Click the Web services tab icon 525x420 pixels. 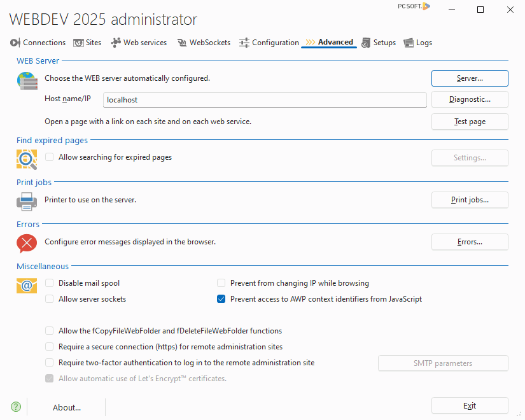[x=116, y=43]
